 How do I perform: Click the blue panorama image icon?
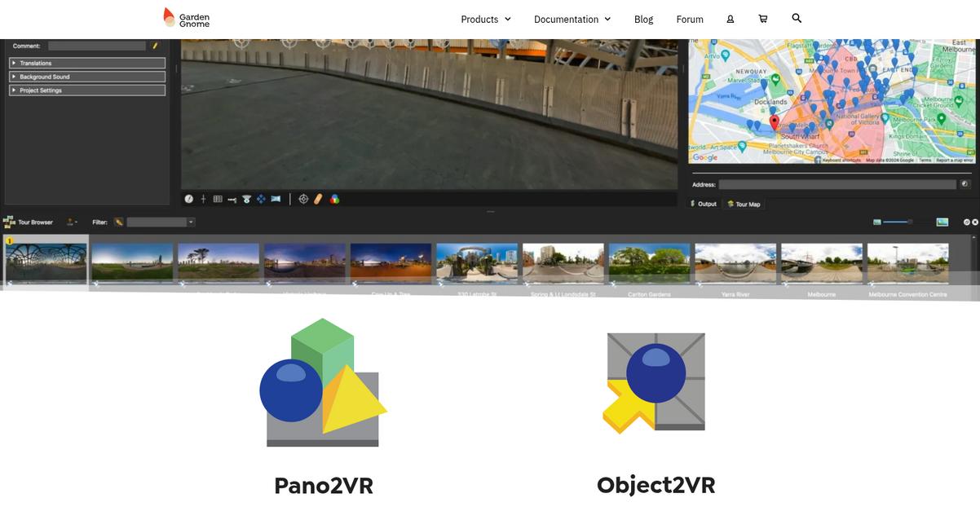pyautogui.click(x=276, y=199)
